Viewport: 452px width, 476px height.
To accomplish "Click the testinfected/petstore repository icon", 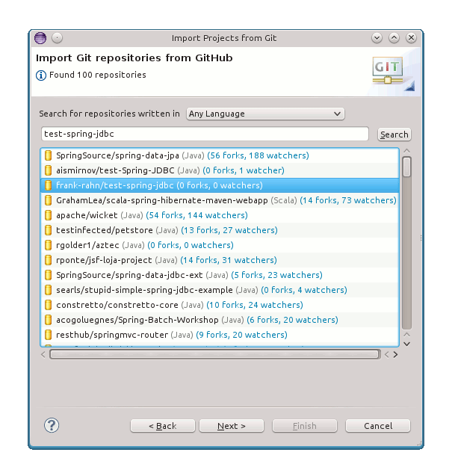I will point(49,230).
